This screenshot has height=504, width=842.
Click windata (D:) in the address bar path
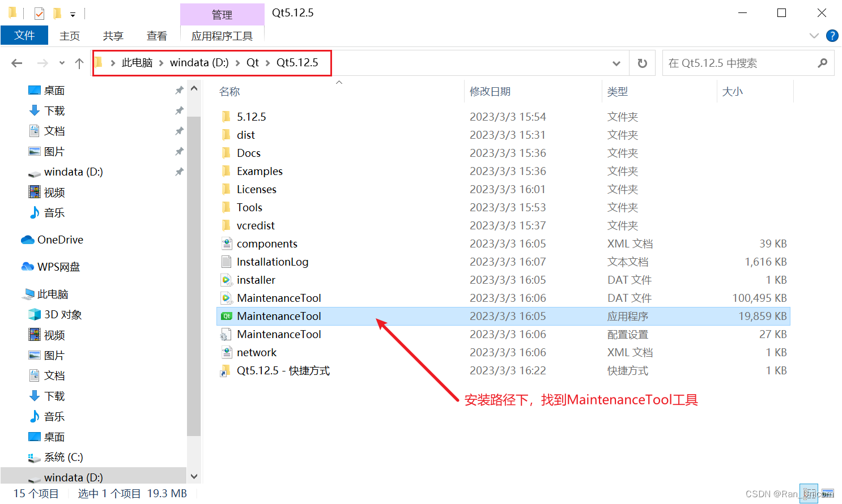coord(199,63)
